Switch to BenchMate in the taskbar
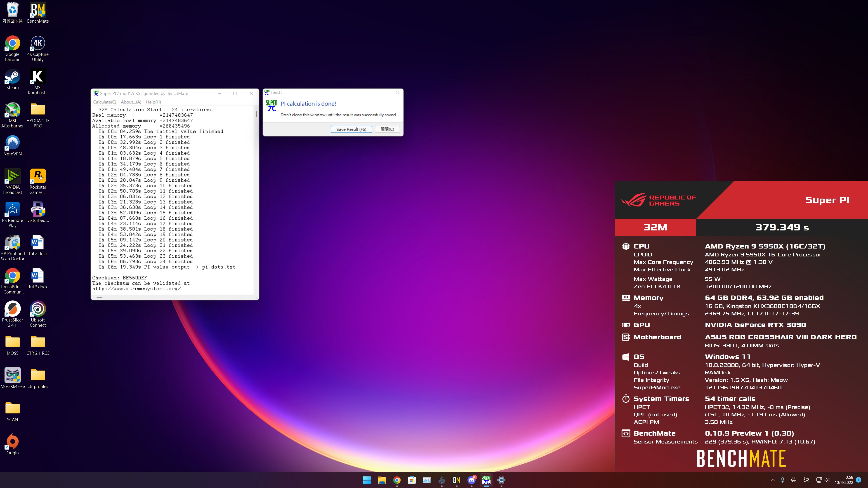 [457, 480]
